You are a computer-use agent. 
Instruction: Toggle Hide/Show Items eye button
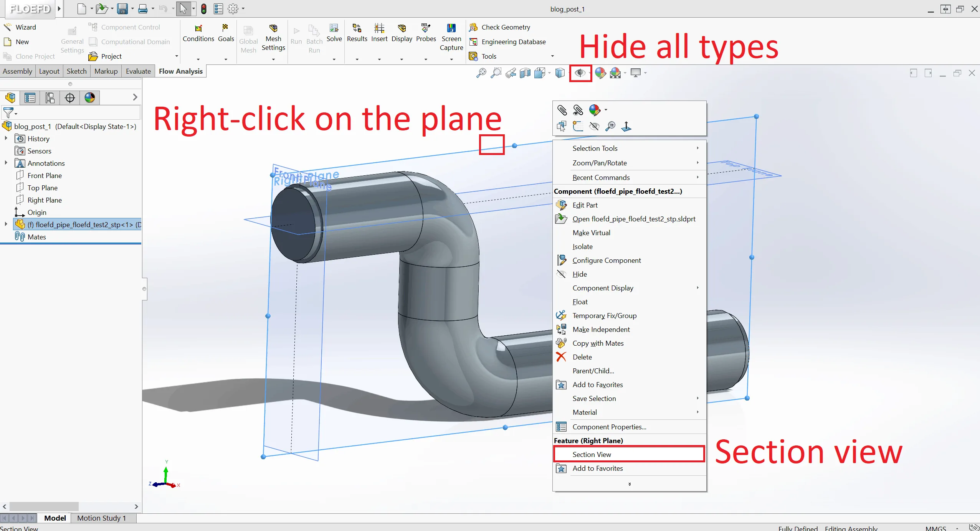point(580,73)
